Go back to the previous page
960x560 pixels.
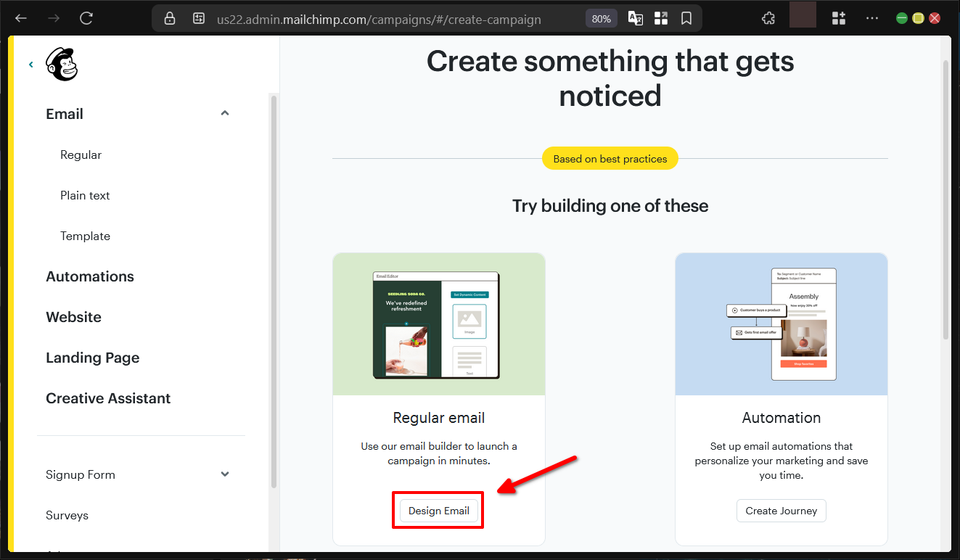20,18
